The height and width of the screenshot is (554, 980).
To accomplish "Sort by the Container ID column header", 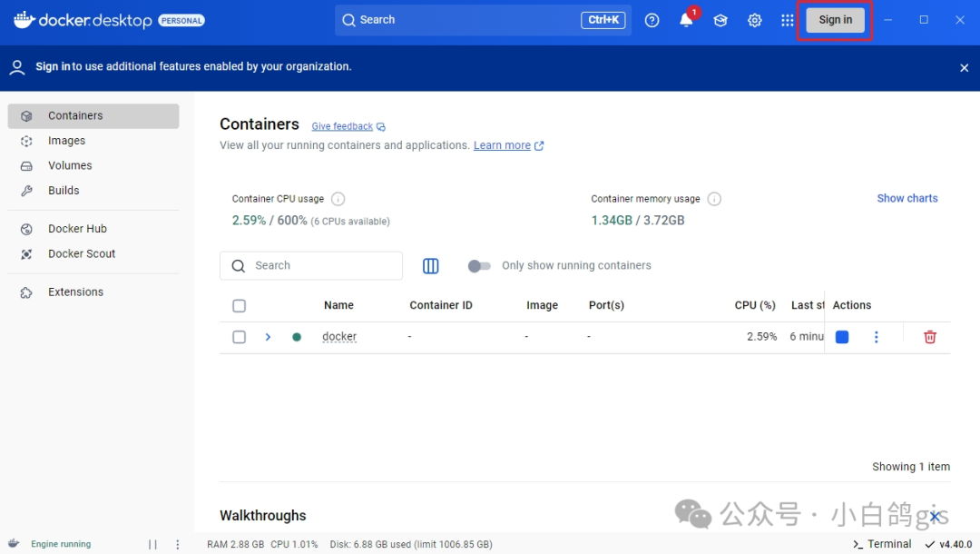I will (441, 305).
